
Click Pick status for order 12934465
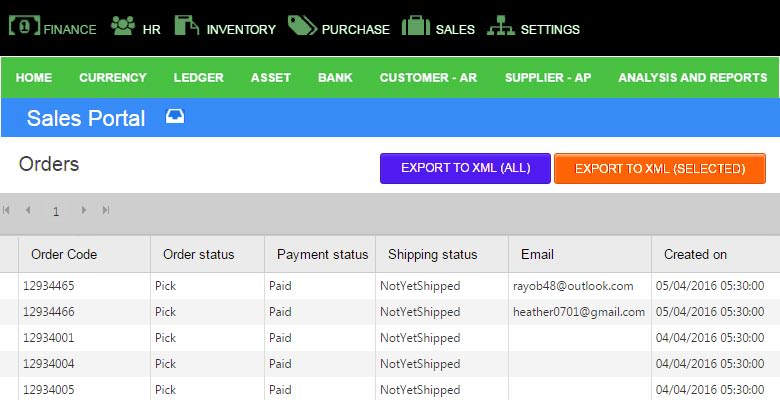click(x=166, y=286)
